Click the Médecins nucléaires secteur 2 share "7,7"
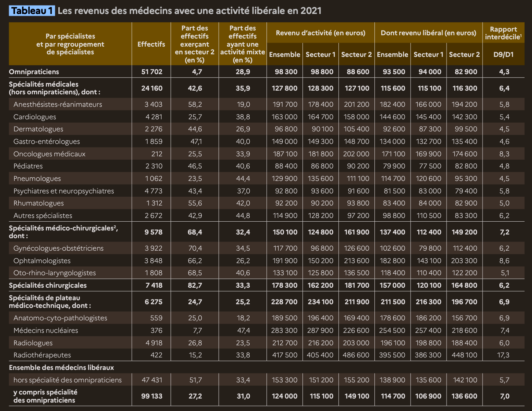The width and height of the screenshot is (532, 411). (x=198, y=330)
